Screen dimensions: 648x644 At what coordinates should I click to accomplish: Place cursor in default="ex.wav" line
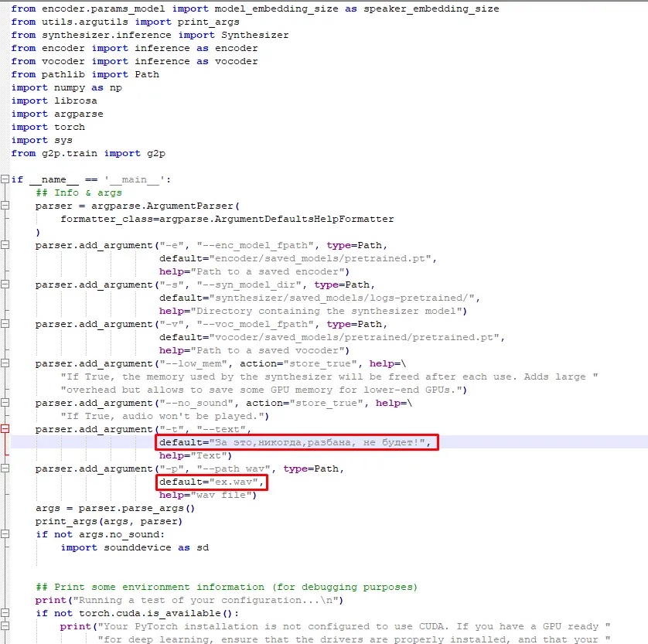point(212,482)
